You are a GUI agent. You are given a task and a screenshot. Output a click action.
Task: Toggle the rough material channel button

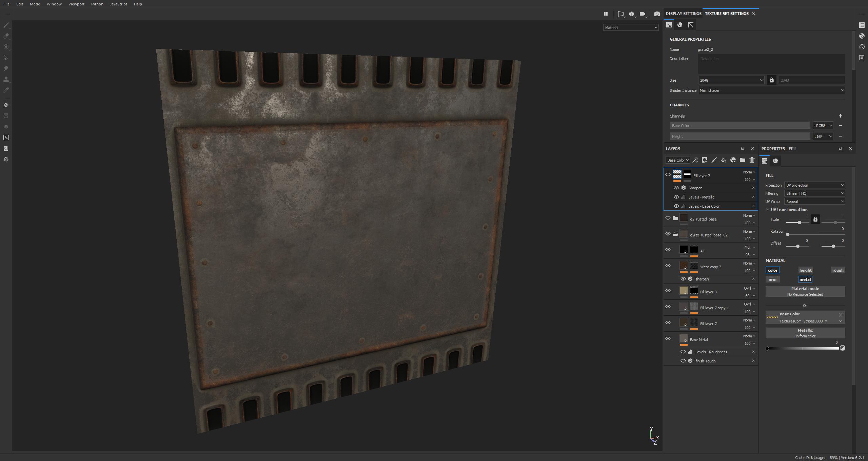tap(838, 270)
